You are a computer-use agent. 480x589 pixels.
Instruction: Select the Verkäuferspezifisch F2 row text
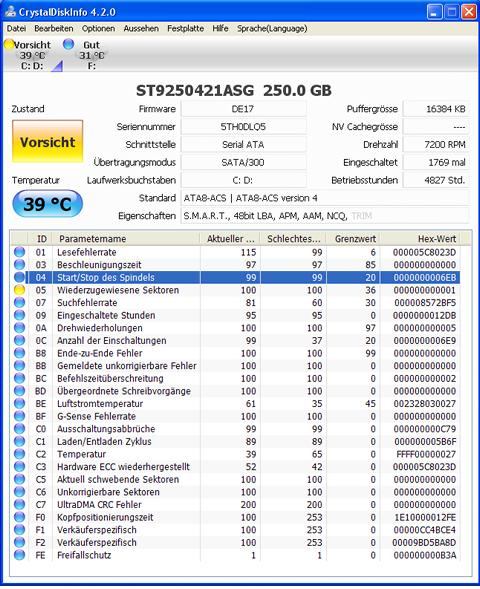pos(97,542)
